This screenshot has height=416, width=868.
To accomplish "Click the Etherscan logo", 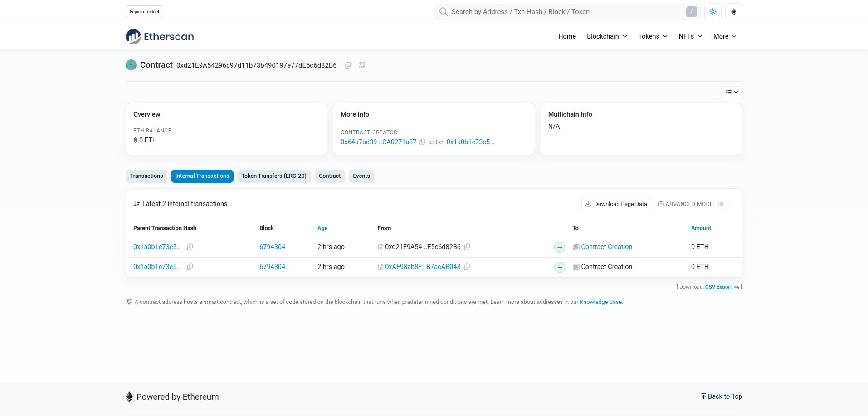I will [x=160, y=37].
